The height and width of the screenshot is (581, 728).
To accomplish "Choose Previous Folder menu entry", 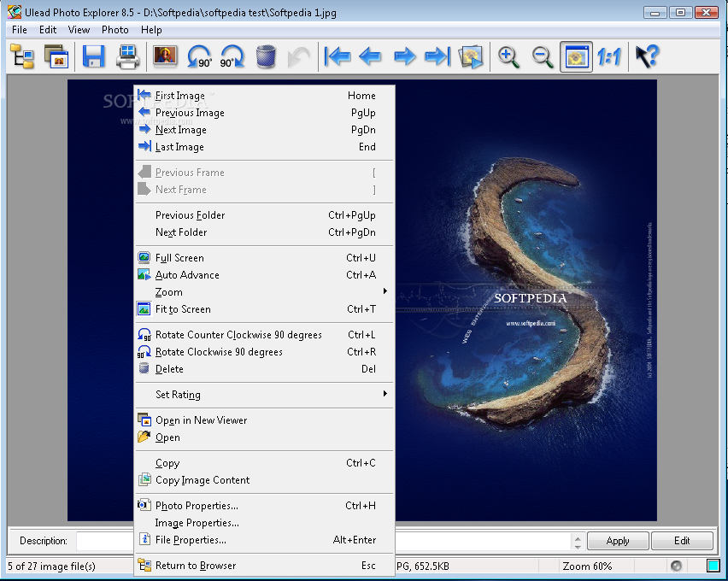I will tap(265, 215).
